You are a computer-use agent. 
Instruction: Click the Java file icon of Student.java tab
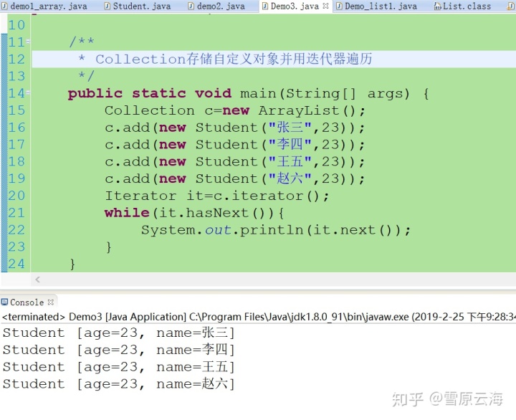click(107, 6)
